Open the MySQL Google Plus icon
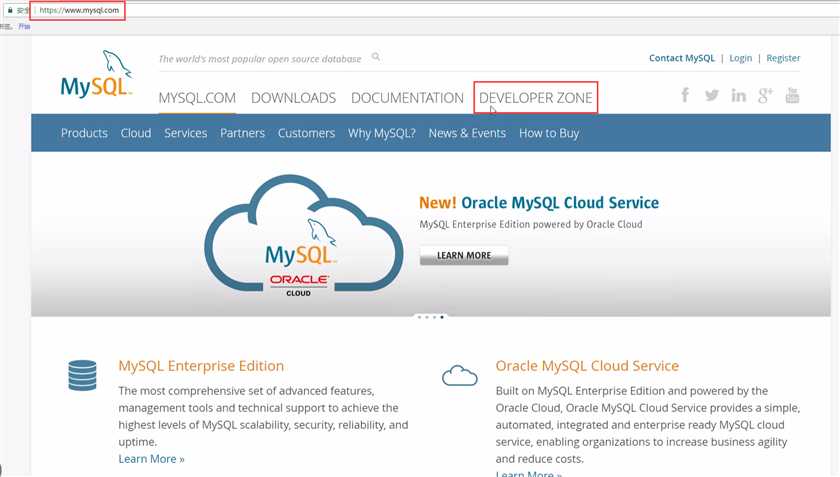This screenshot has height=477, width=840. tap(766, 95)
